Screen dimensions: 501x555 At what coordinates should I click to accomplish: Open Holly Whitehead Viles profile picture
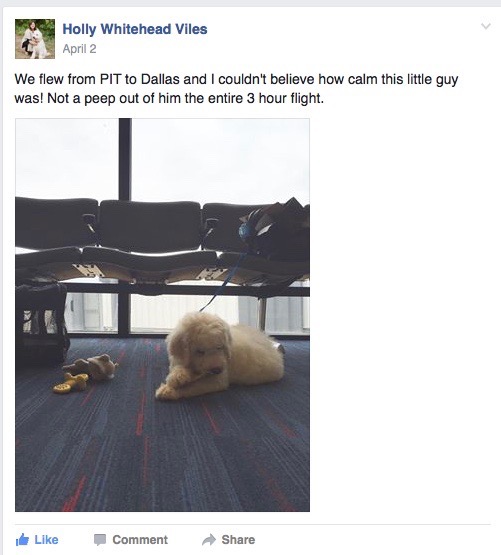pyautogui.click(x=35, y=39)
